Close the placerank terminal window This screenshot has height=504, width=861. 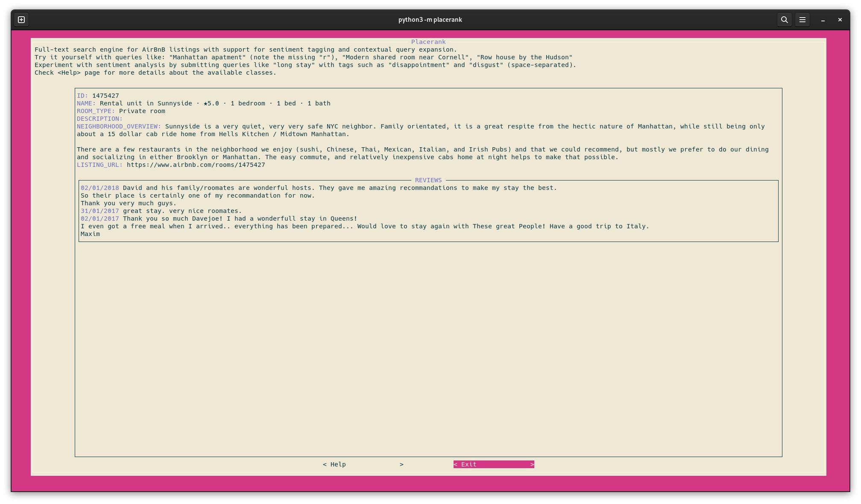click(840, 20)
